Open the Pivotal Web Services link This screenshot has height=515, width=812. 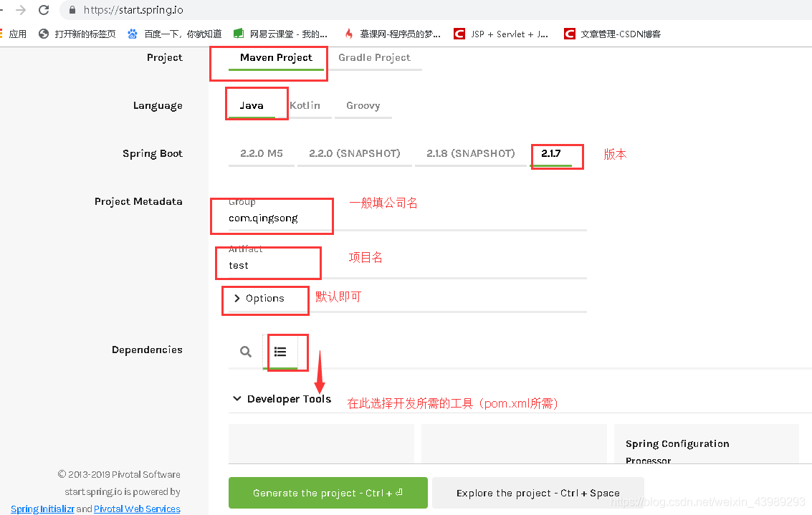pos(137,509)
